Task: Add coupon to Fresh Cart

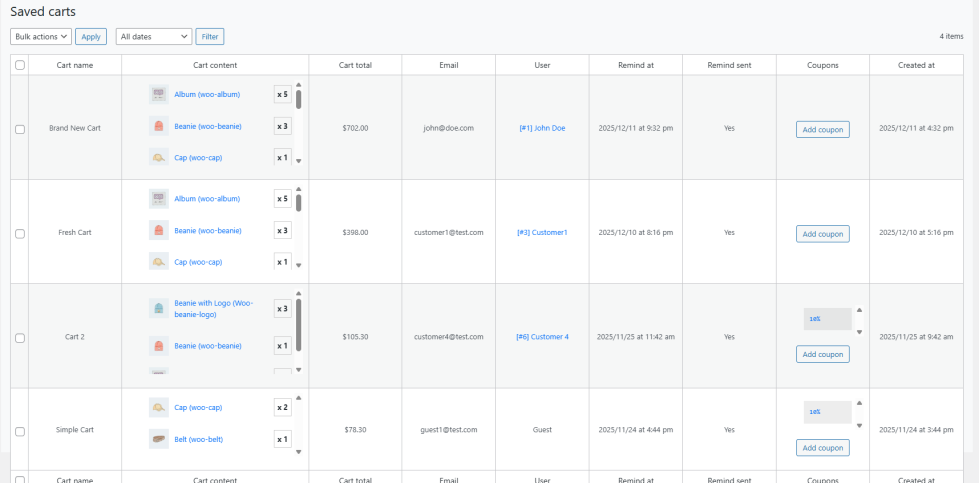Action: pyautogui.click(x=822, y=234)
